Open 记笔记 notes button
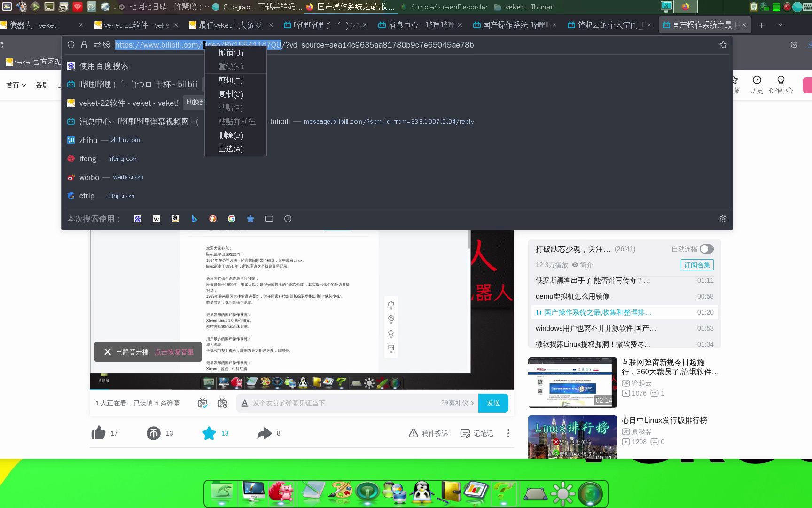 click(476, 433)
